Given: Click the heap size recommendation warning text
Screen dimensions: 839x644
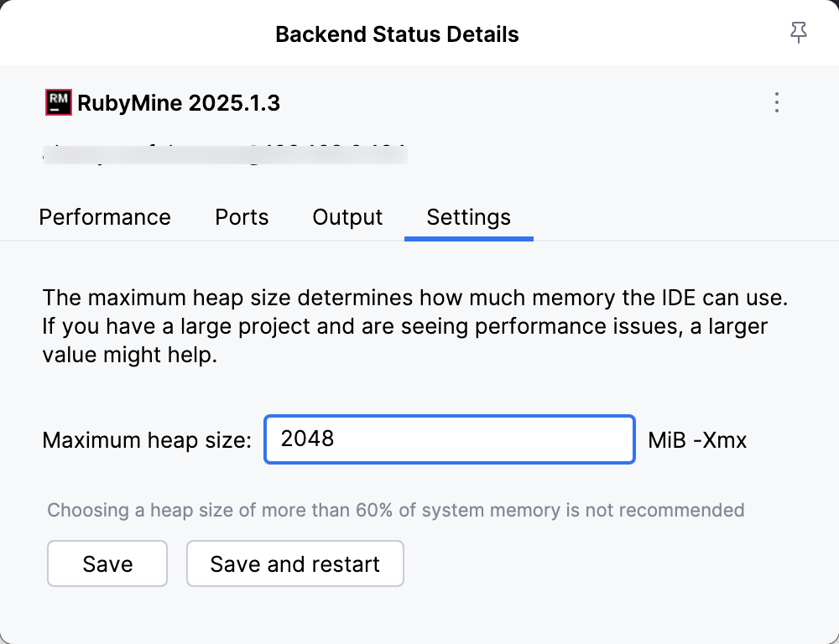Looking at the screenshot, I should tap(396, 510).
